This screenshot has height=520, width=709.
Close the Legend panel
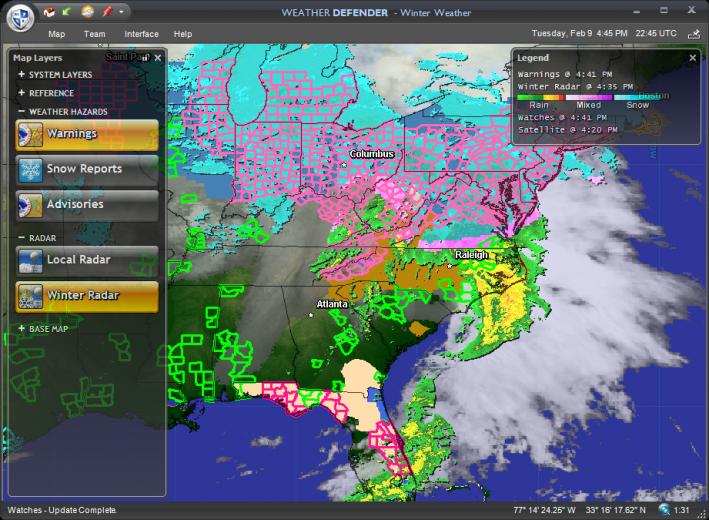click(x=693, y=58)
